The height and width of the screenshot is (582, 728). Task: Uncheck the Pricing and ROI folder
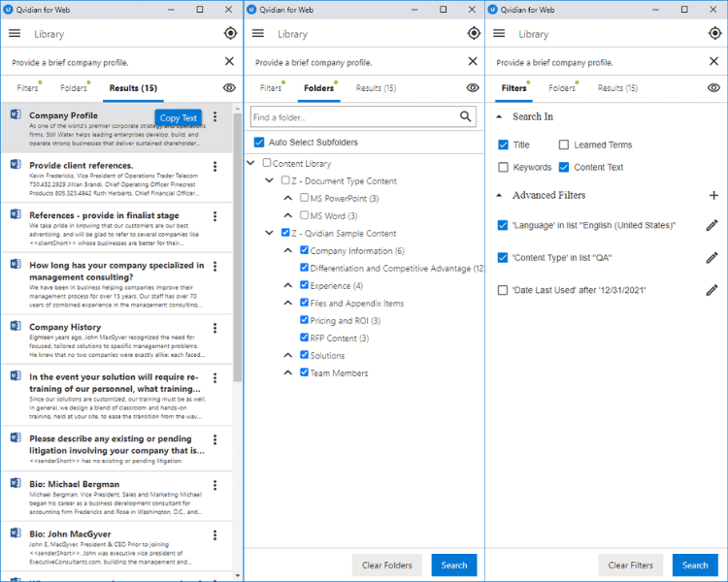(305, 321)
